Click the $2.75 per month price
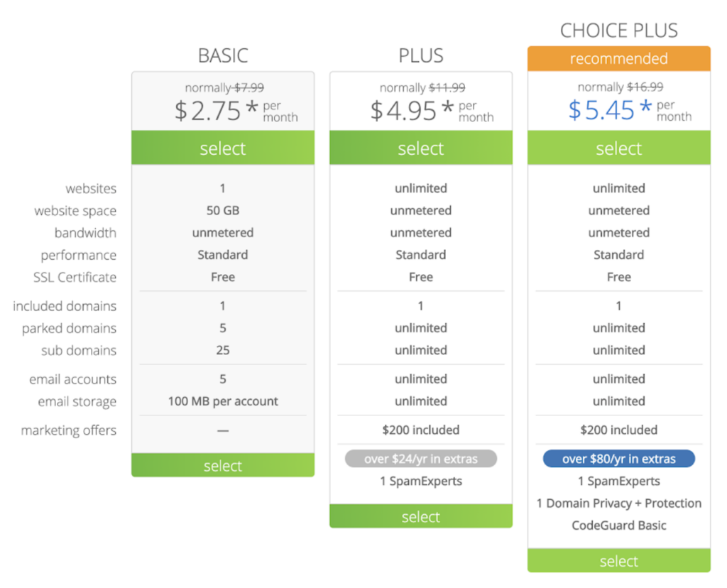Screen dimensions: 727x588 click(236, 111)
